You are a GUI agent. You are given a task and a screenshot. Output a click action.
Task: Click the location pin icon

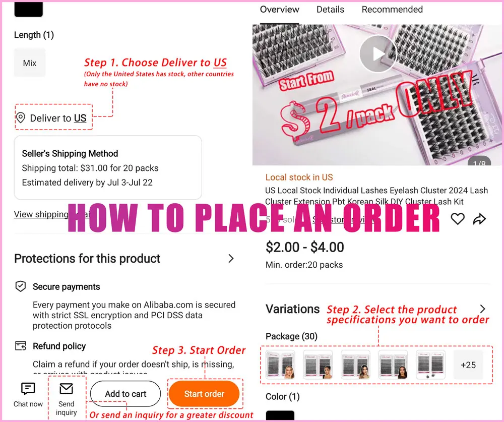[x=21, y=118]
